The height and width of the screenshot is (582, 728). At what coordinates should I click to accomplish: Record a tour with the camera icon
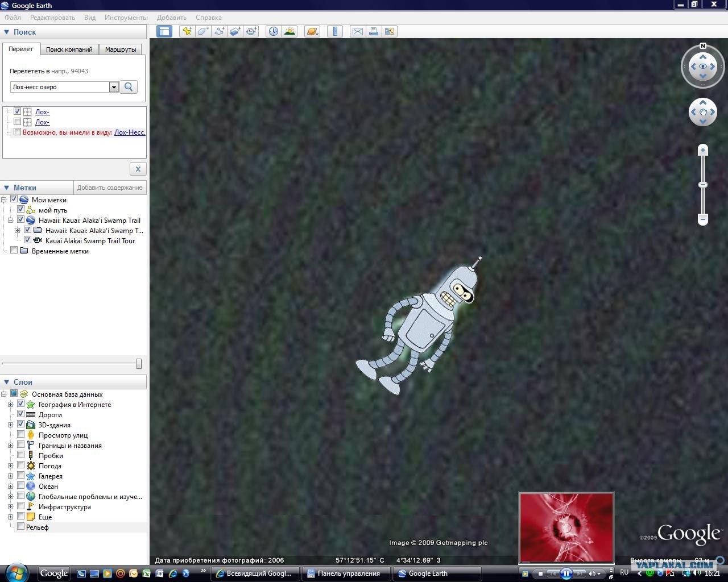coord(251,31)
